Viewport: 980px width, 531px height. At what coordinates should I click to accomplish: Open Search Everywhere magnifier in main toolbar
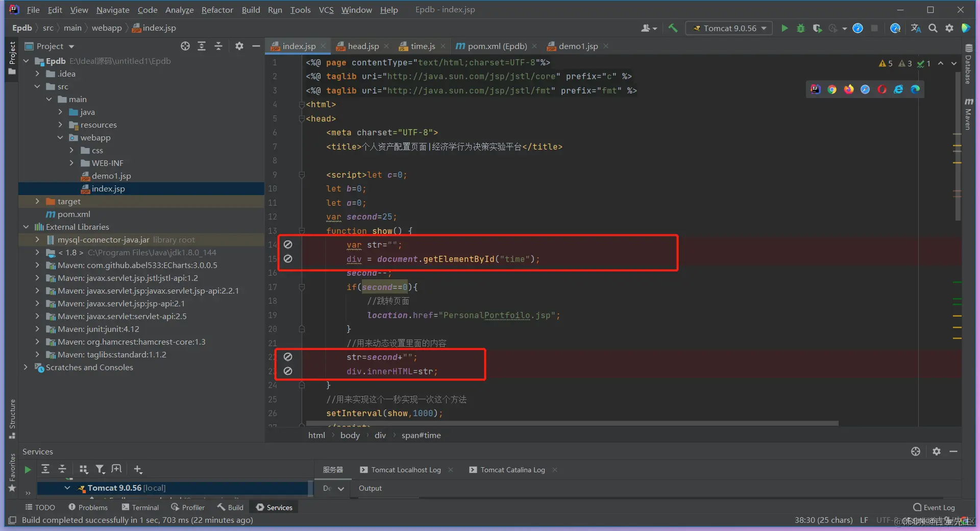coord(933,28)
